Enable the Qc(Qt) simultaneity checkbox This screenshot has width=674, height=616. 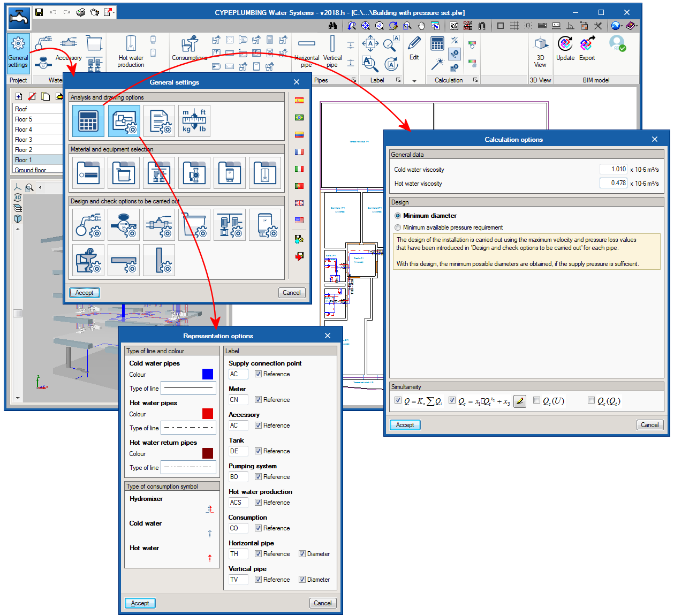click(591, 400)
